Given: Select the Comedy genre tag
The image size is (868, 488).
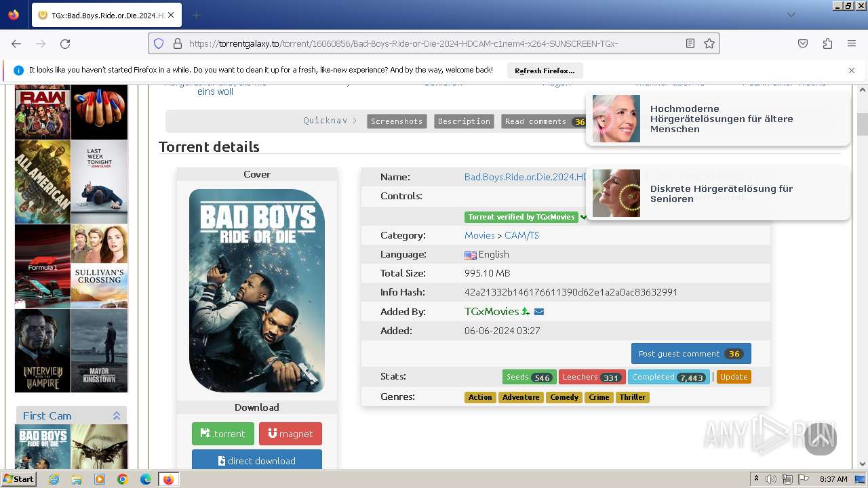Looking at the screenshot, I should coord(564,397).
